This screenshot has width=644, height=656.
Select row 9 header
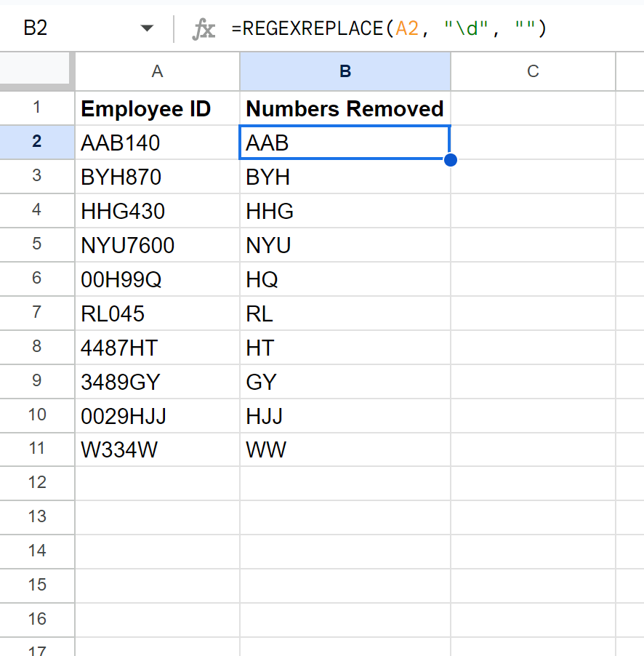pyautogui.click(x=37, y=382)
